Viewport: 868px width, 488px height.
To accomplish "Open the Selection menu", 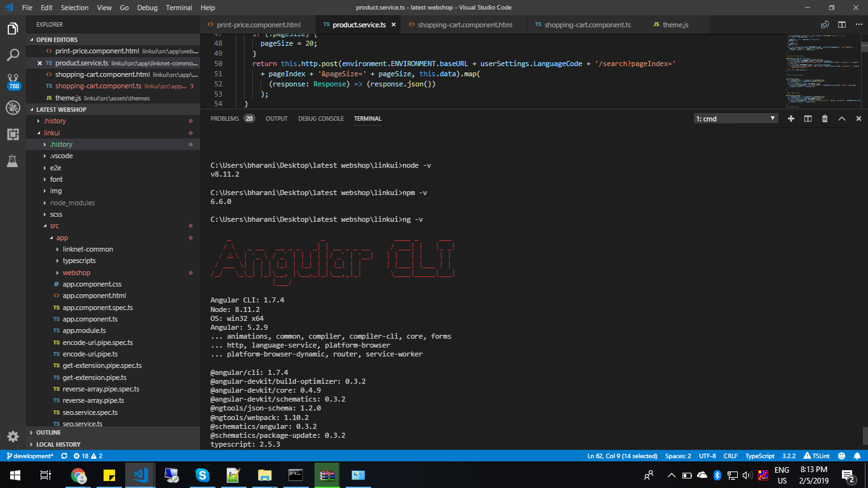I will [x=75, y=8].
